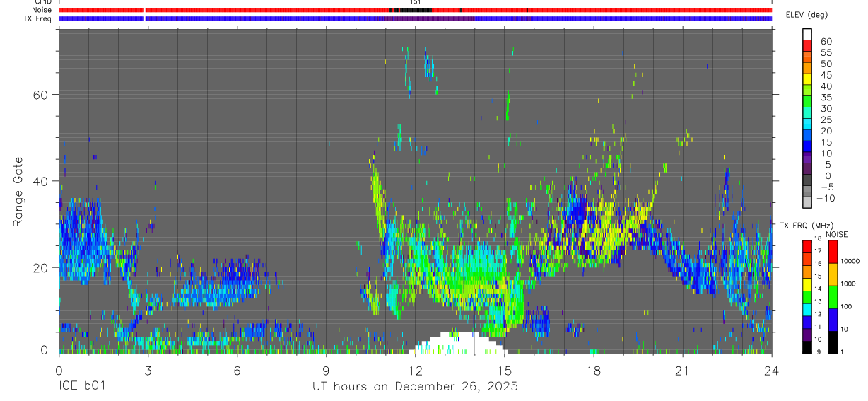Click hour 3 on the UT time axis
Viewport: 868px width, 401px height.
tap(148, 370)
